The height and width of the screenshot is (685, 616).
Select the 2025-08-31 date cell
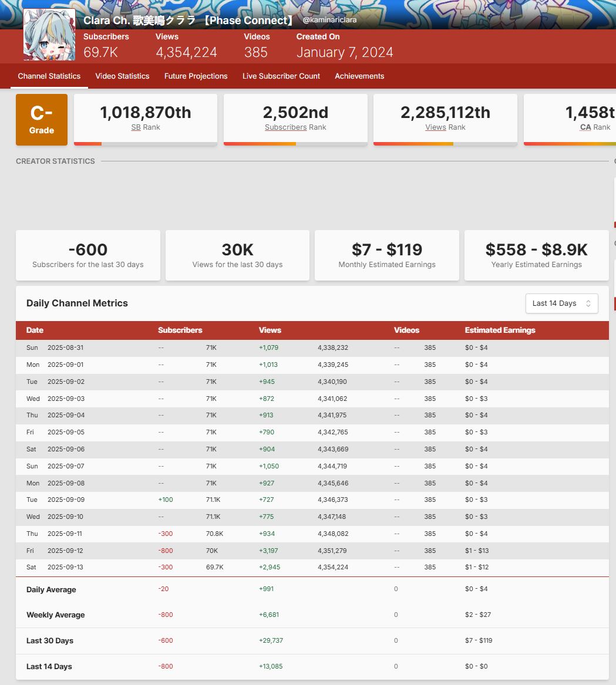point(66,347)
